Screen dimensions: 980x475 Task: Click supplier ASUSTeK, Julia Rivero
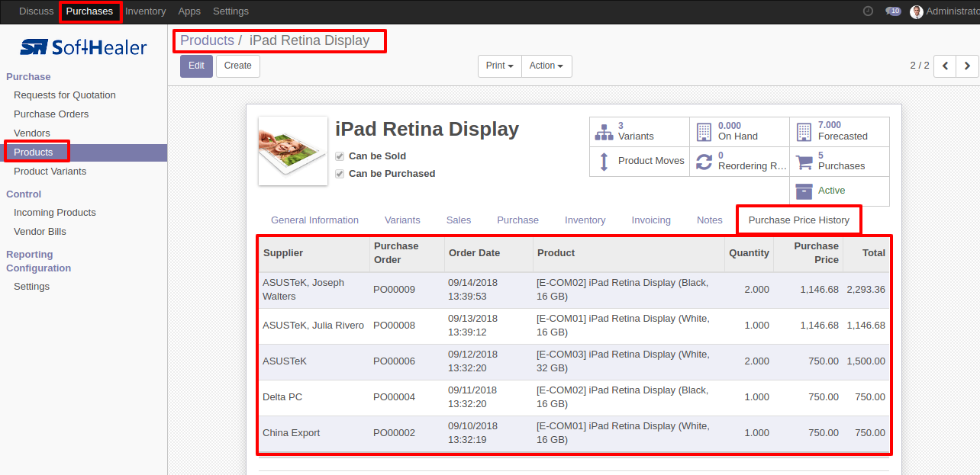point(313,326)
